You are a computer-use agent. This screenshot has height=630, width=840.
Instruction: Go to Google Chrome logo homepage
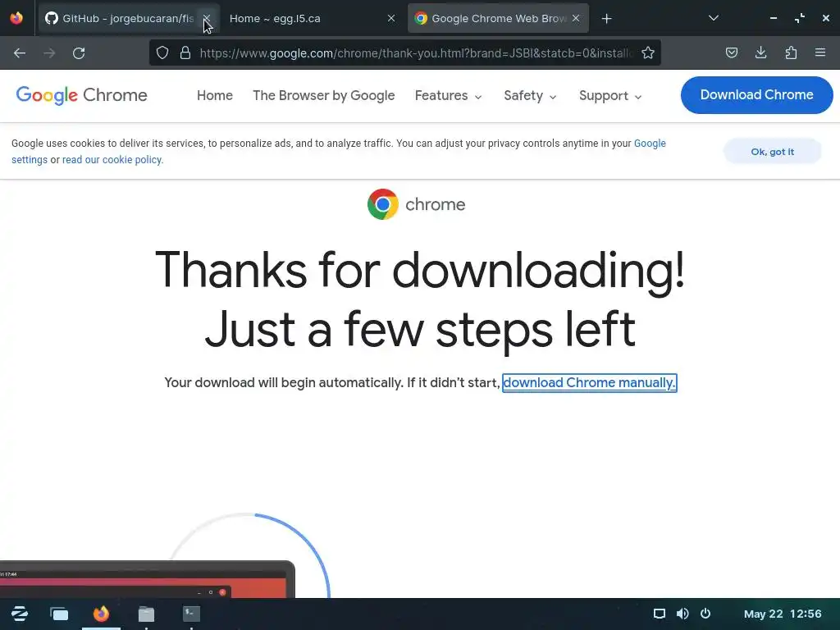pos(81,95)
